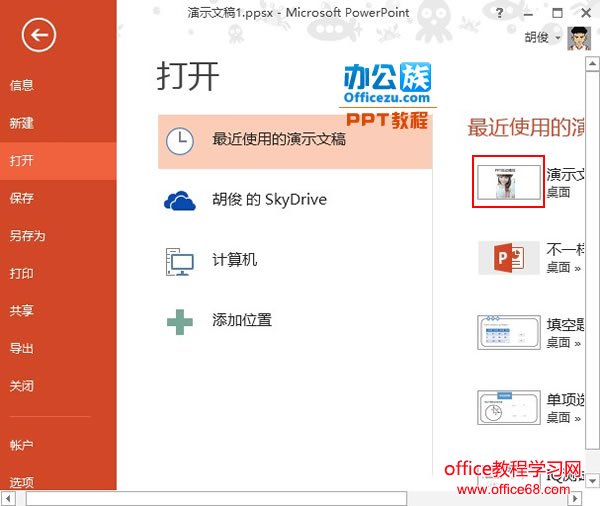Image resolution: width=600 pixels, height=506 pixels.
Task: Click the PowerPoint file icon for 不一样
Action: click(x=509, y=258)
